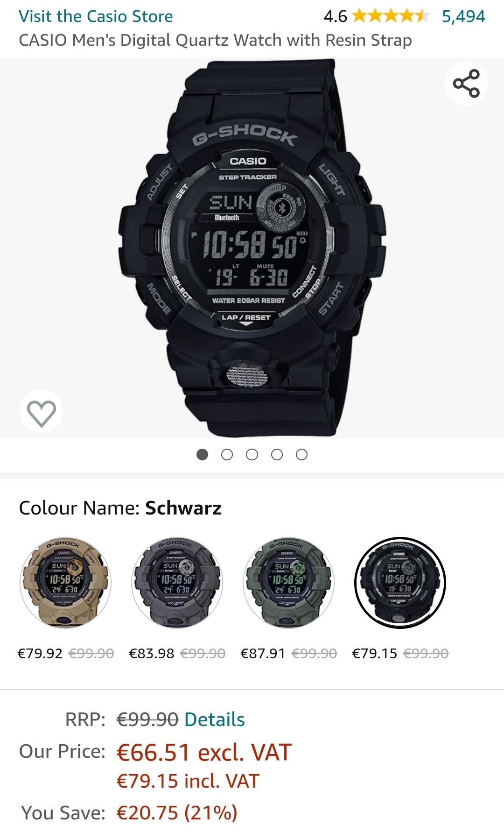Image resolution: width=504 pixels, height=832 pixels.
Task: Go to third image dot indicator
Action: pyautogui.click(x=252, y=455)
